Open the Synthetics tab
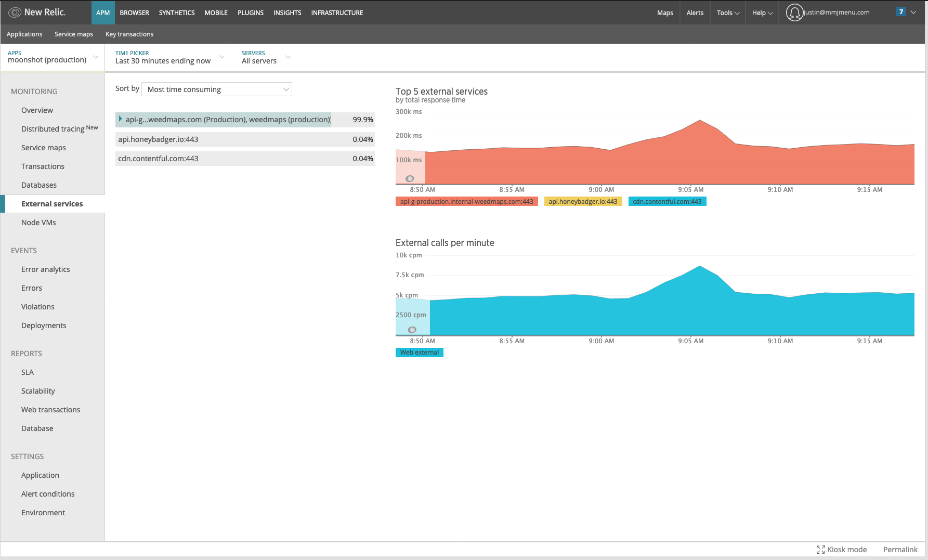 (x=177, y=12)
